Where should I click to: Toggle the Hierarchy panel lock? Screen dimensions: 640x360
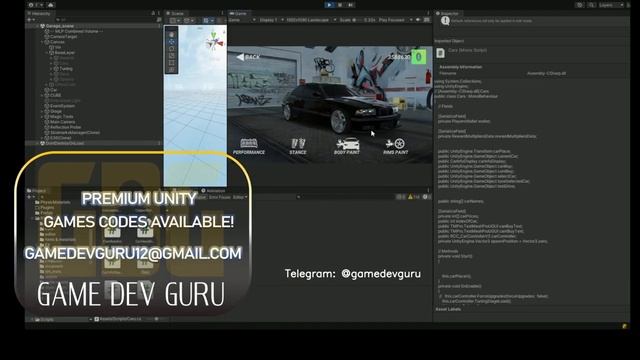point(153,13)
